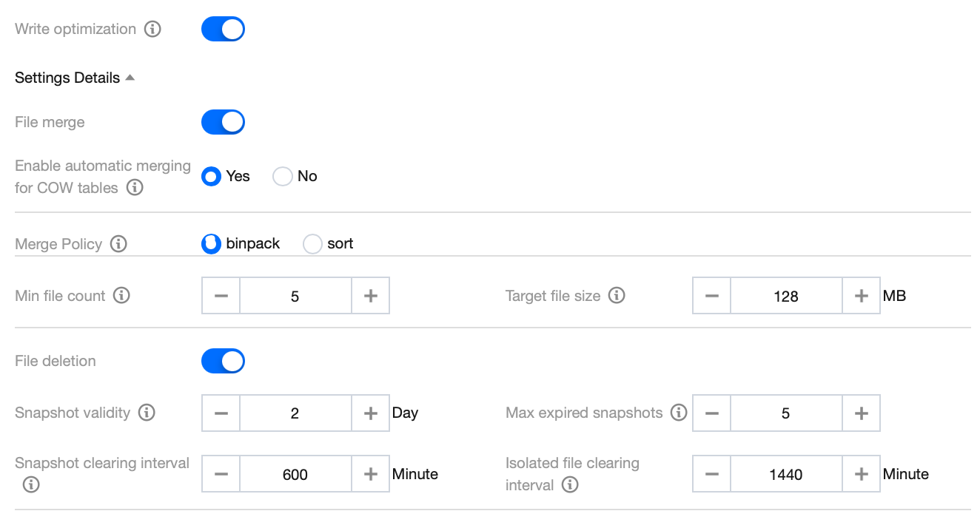Click info icon beside Merge Policy
980x528 pixels.
(118, 244)
